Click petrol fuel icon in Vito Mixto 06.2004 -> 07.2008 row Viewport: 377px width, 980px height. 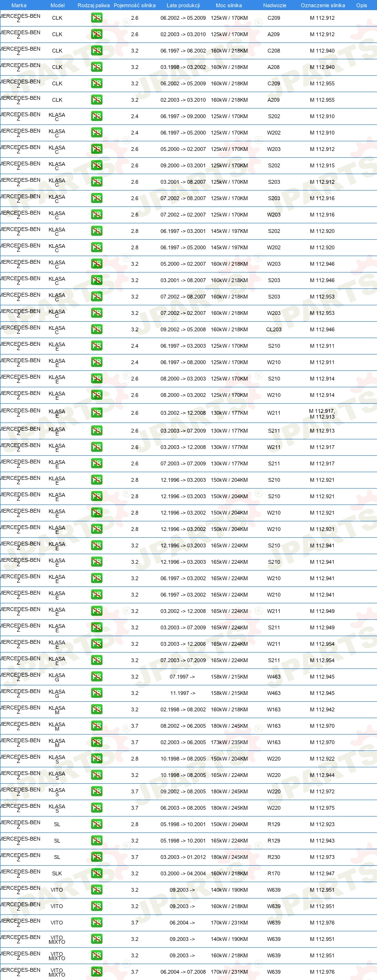coord(97,972)
